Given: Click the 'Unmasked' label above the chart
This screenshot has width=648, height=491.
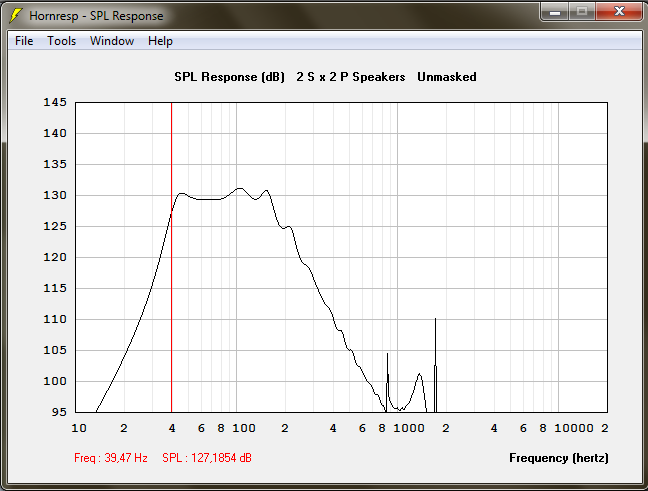Looking at the screenshot, I should tap(446, 77).
